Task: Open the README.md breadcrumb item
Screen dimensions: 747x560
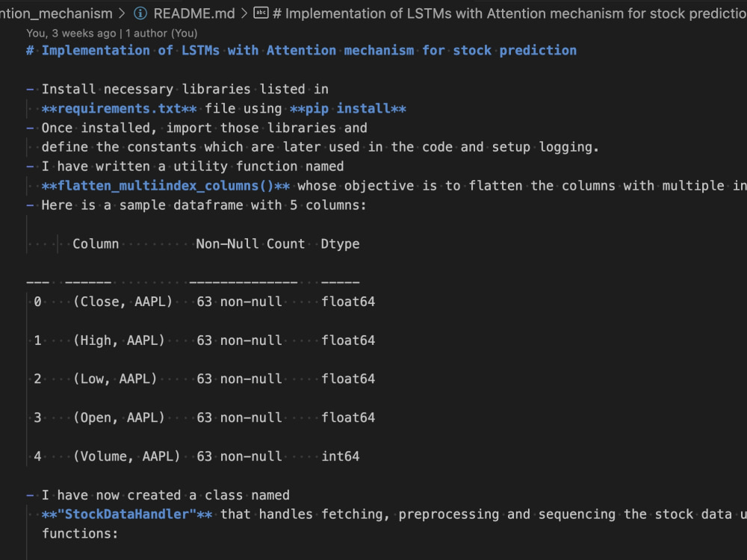Action: point(194,13)
